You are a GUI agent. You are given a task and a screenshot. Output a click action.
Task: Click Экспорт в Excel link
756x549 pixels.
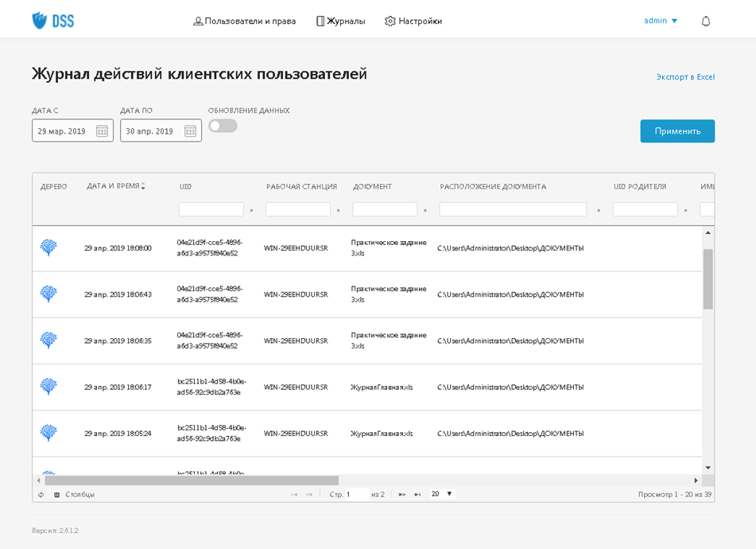[685, 76]
